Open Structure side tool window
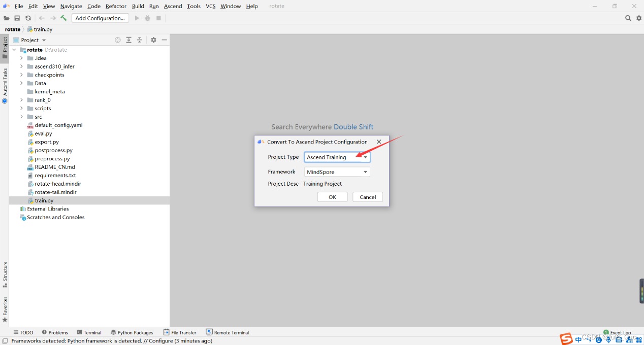The image size is (644, 345). click(x=5, y=273)
